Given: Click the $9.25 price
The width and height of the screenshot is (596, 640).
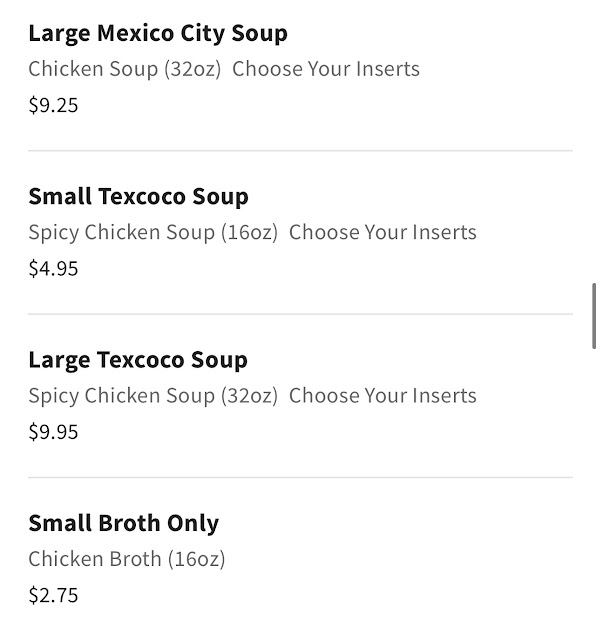Looking at the screenshot, I should point(53,105).
